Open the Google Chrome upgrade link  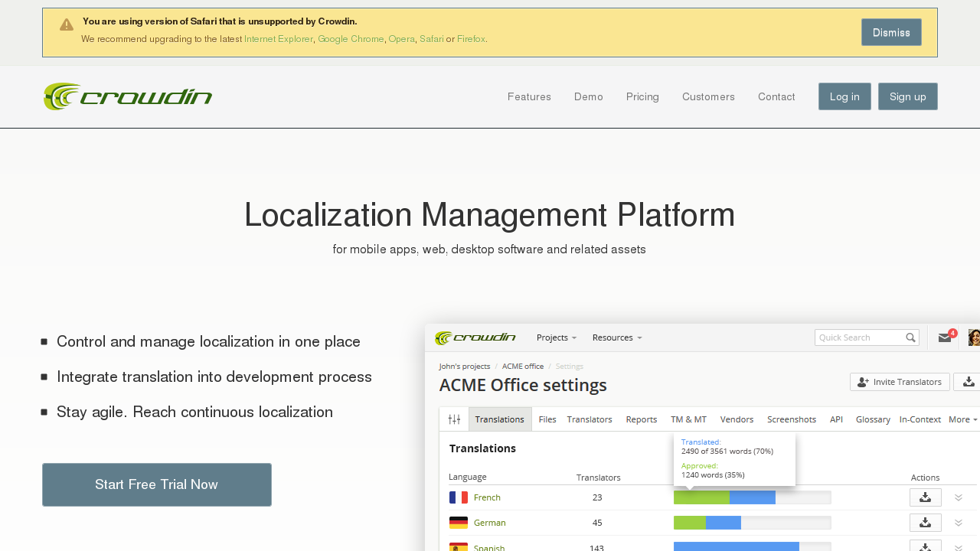pyautogui.click(x=351, y=39)
